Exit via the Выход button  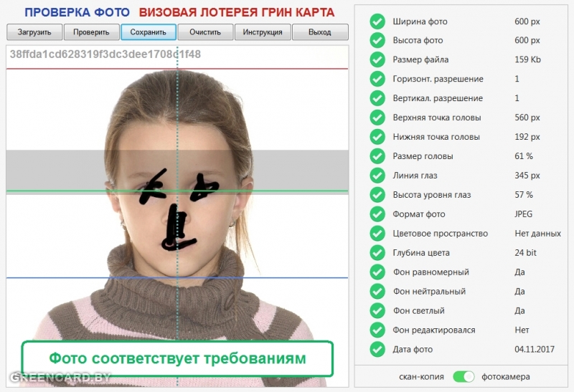tap(320, 32)
